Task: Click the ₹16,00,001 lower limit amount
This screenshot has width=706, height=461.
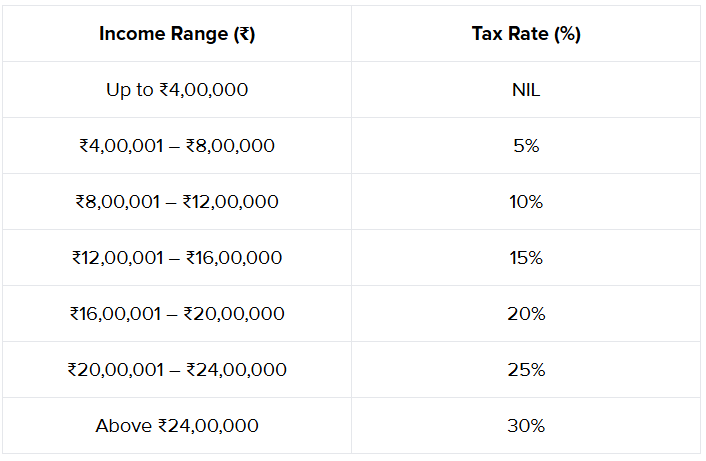Action: click(115, 314)
